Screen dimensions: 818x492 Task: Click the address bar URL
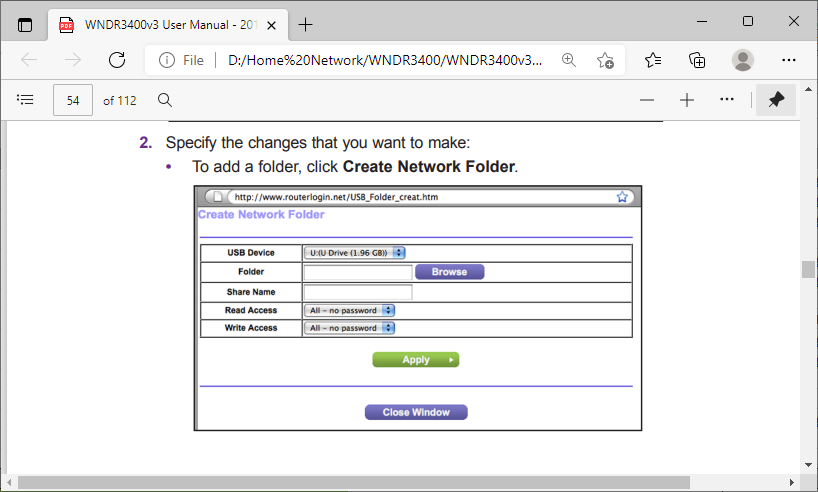(385, 60)
